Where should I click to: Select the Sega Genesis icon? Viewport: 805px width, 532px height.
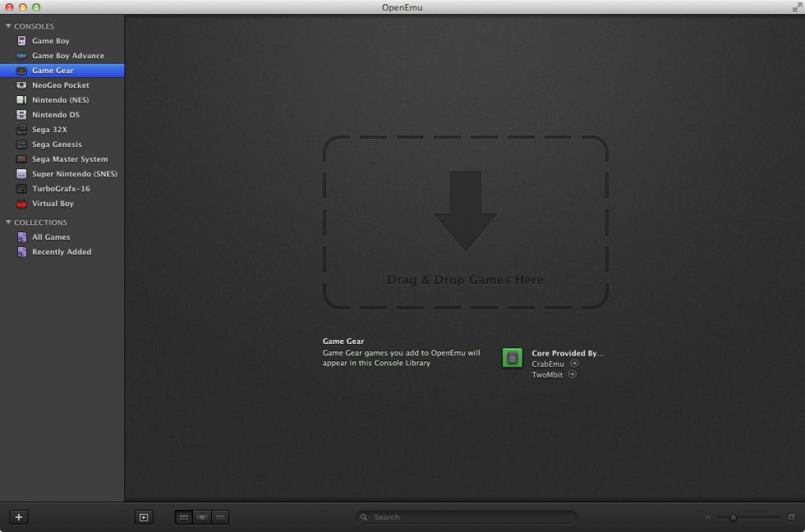pyautogui.click(x=21, y=144)
